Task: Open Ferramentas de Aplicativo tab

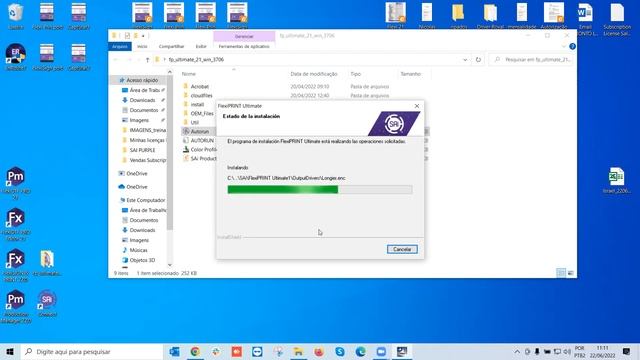Action: coord(244,47)
